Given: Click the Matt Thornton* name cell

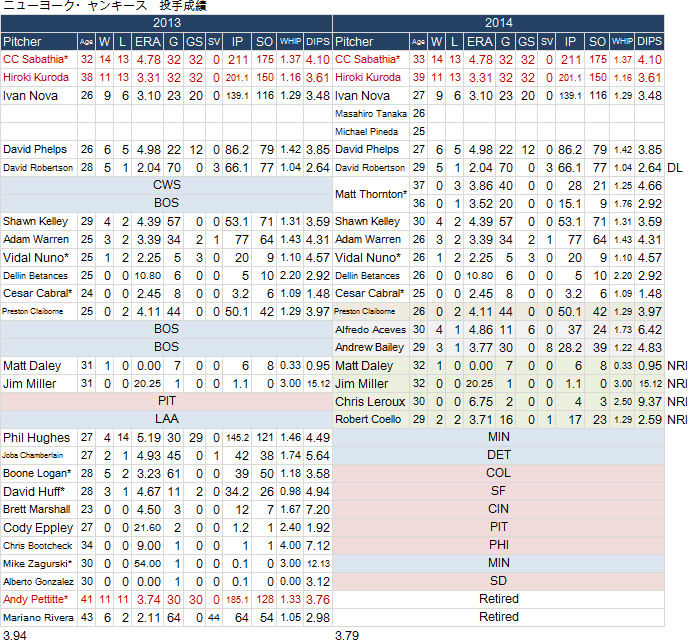Looking at the screenshot, I should click(371, 194).
